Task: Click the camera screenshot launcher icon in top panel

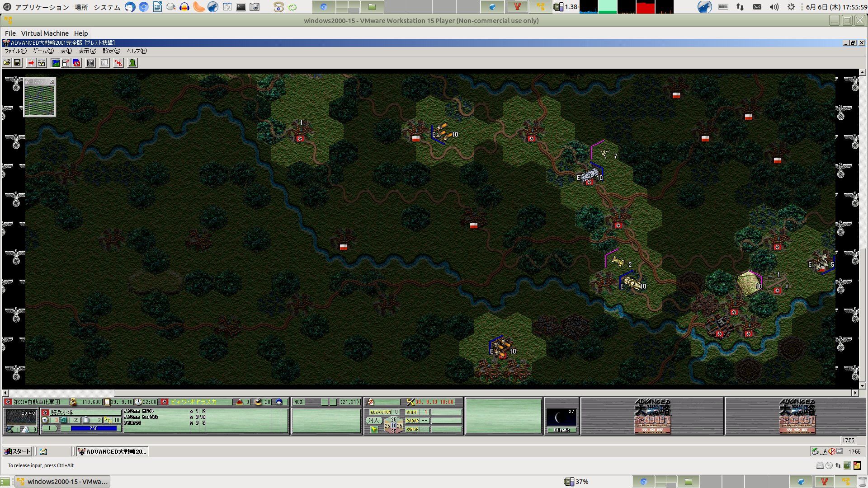Action: [x=255, y=7]
